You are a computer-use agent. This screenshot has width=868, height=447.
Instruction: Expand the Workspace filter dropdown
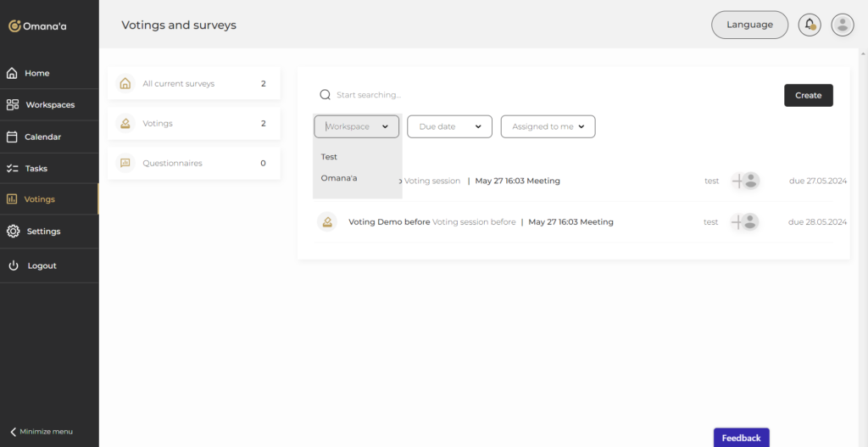[356, 126]
